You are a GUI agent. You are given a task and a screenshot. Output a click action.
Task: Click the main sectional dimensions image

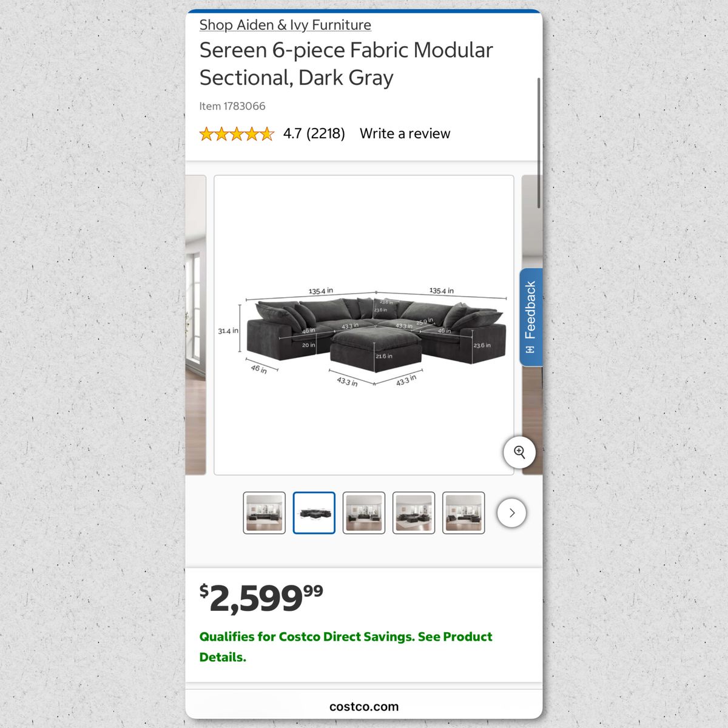click(x=364, y=325)
